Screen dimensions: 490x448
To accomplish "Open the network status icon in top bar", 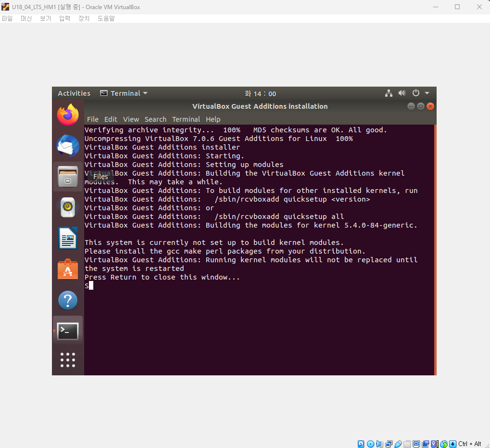I will (389, 93).
